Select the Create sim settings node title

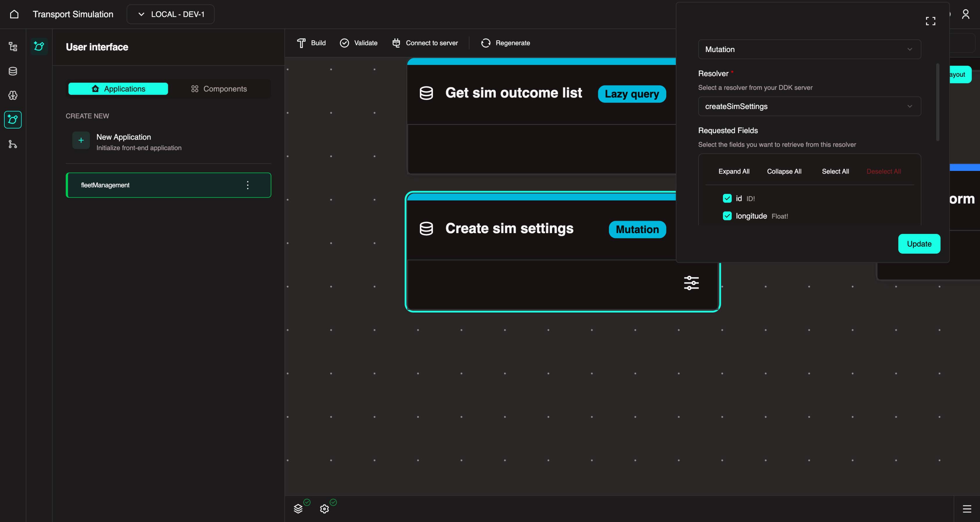click(509, 228)
